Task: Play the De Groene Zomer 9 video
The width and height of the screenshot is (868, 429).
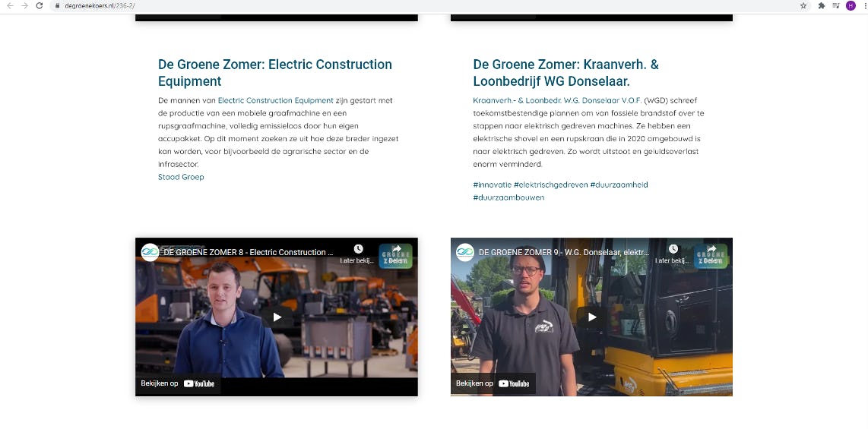Action: tap(592, 317)
